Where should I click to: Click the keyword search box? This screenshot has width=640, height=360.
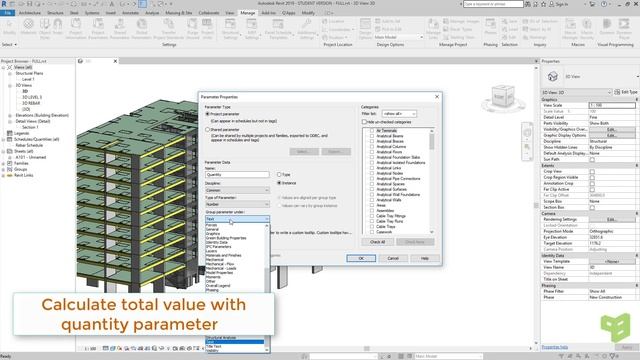pos(493,4)
